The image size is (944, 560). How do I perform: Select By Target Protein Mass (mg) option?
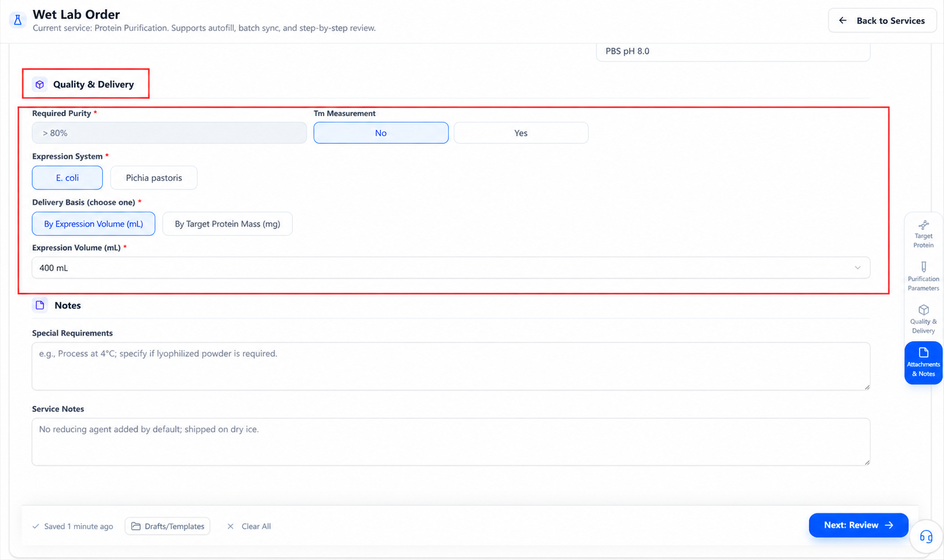[x=227, y=224]
